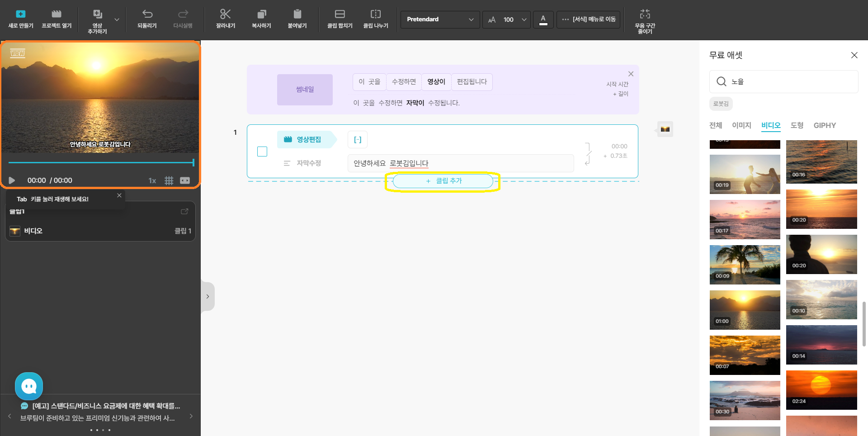Select the 비디오 clip row
The width and height of the screenshot is (868, 436).
click(x=100, y=231)
